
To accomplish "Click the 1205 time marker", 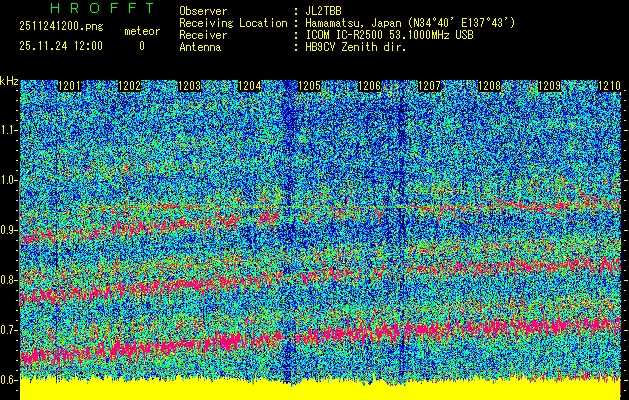I will coord(310,87).
